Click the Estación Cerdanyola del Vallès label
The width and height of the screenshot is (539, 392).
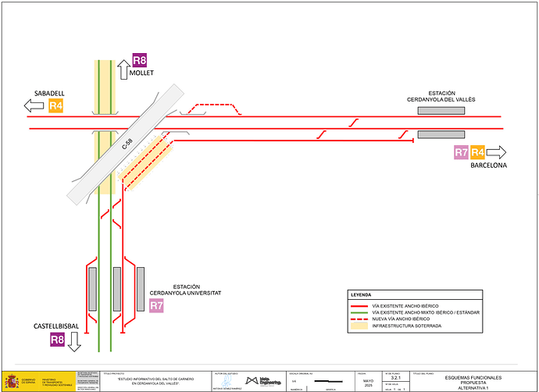pos(441,95)
